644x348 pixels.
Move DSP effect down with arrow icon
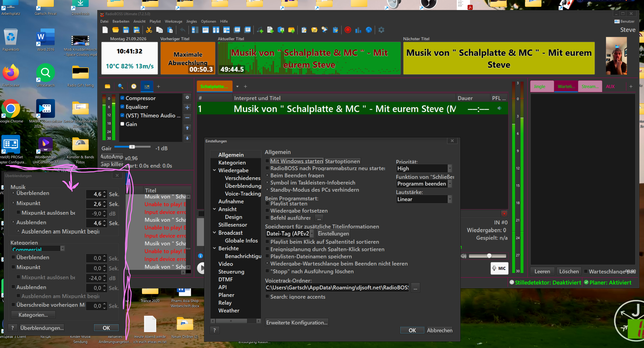click(x=187, y=138)
